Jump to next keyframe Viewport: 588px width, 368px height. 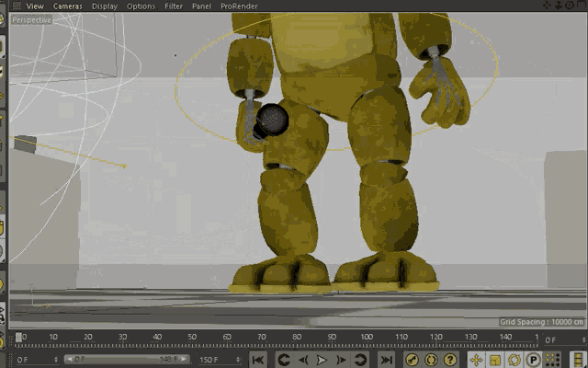click(x=360, y=360)
